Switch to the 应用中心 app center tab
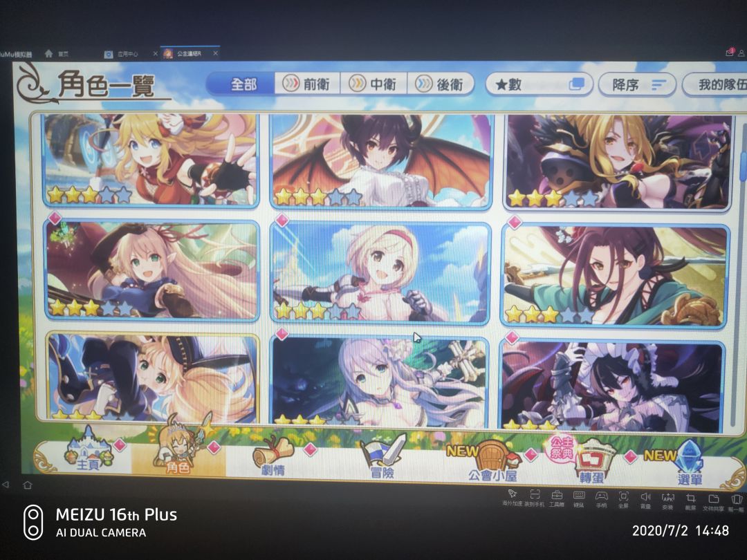The image size is (747, 560). [127, 54]
